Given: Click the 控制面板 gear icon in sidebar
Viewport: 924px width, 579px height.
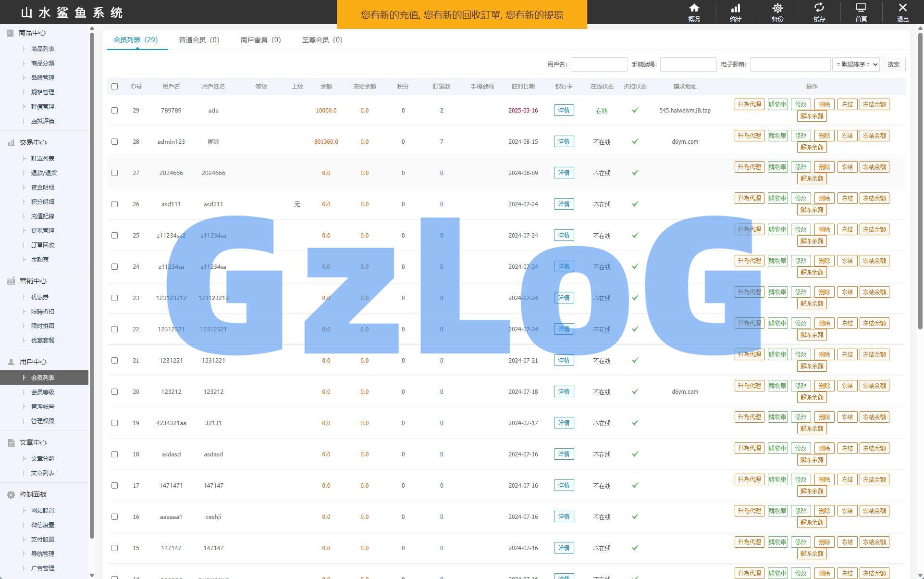Looking at the screenshot, I should coord(11,494).
